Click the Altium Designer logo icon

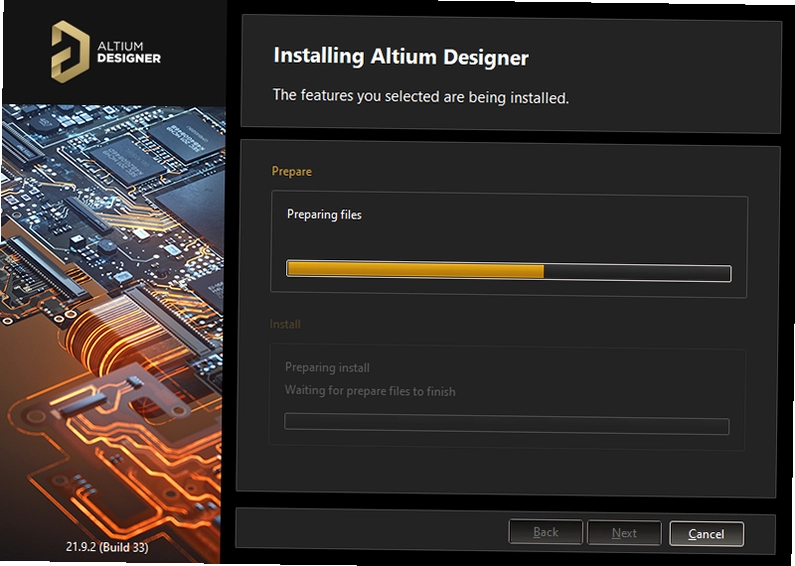(70, 52)
